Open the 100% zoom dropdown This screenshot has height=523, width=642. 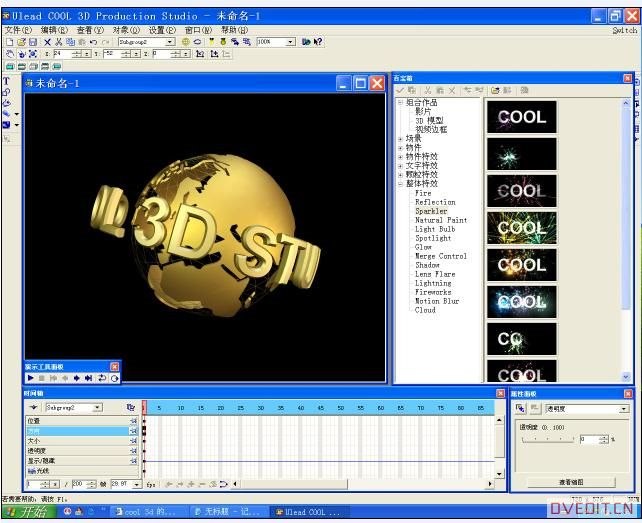pos(290,42)
